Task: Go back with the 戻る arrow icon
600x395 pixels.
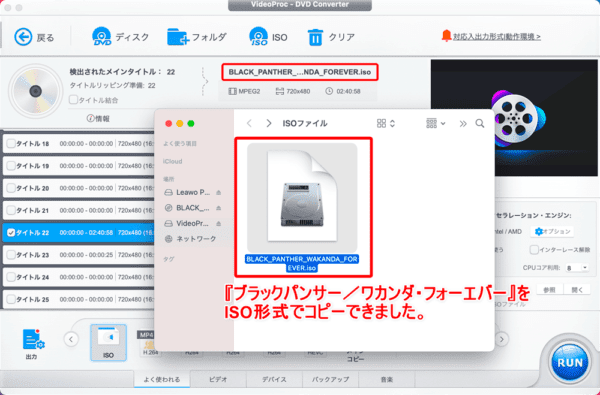Action: coord(23,37)
